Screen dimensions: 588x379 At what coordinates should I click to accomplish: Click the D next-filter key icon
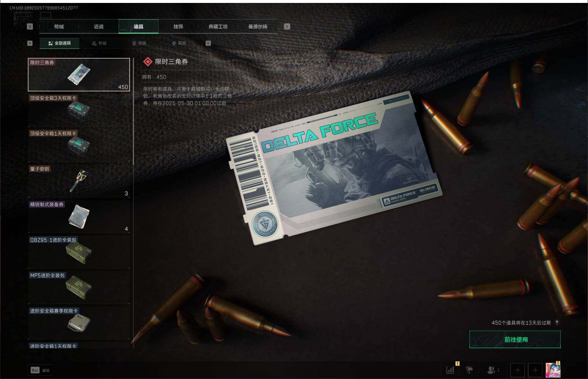tap(208, 43)
